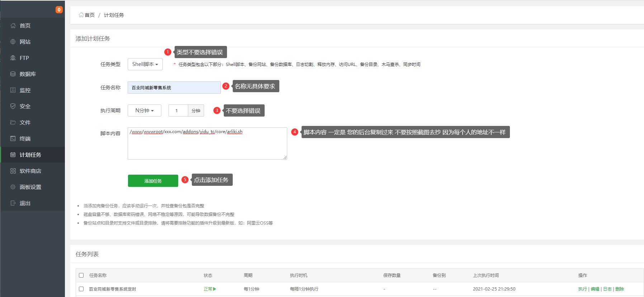Image resolution: width=644 pixels, height=297 pixels.
Task: Click the 执行 link for the task
Action: (x=582, y=289)
